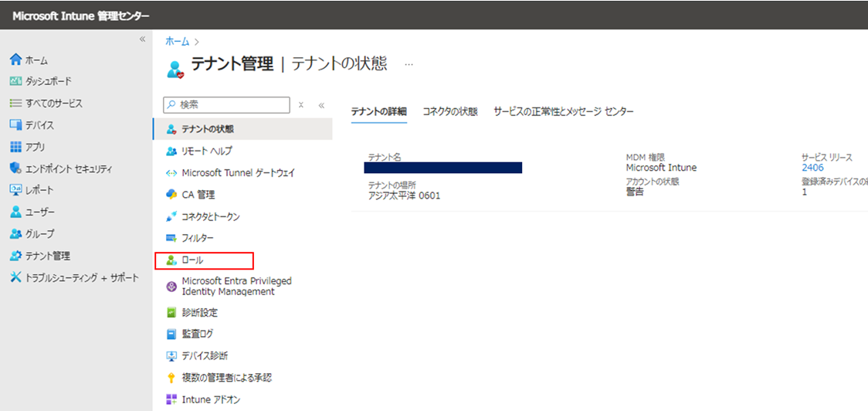Viewport: 868px width, 411px height.
Task: Focus the 検索 input field
Action: click(x=226, y=105)
